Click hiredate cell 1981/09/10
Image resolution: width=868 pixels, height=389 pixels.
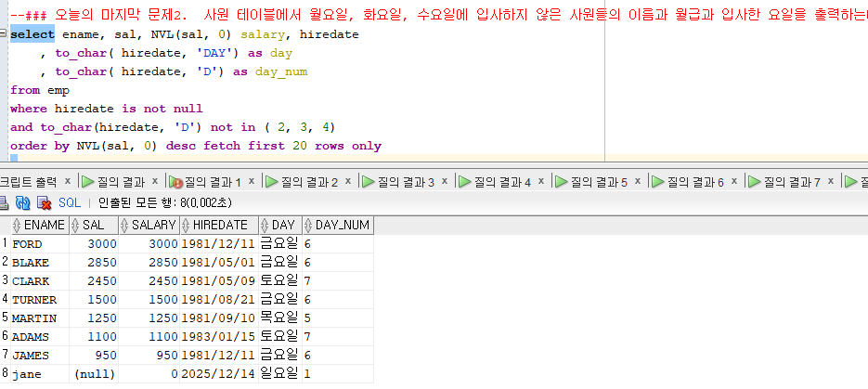(219, 318)
